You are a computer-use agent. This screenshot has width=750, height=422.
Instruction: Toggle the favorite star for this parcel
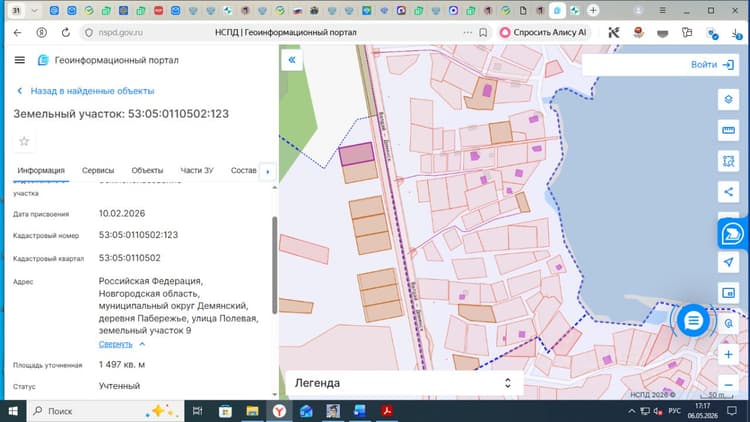pyautogui.click(x=24, y=141)
